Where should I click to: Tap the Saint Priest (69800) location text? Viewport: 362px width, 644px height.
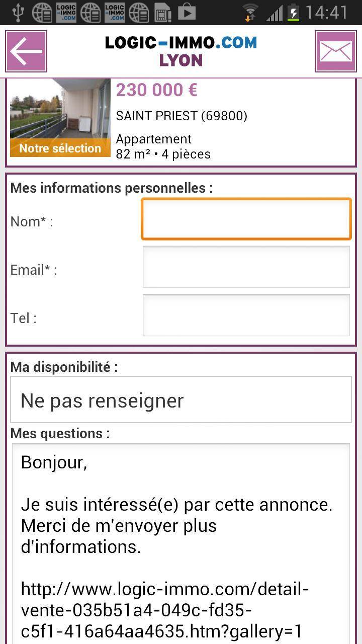coord(182,116)
